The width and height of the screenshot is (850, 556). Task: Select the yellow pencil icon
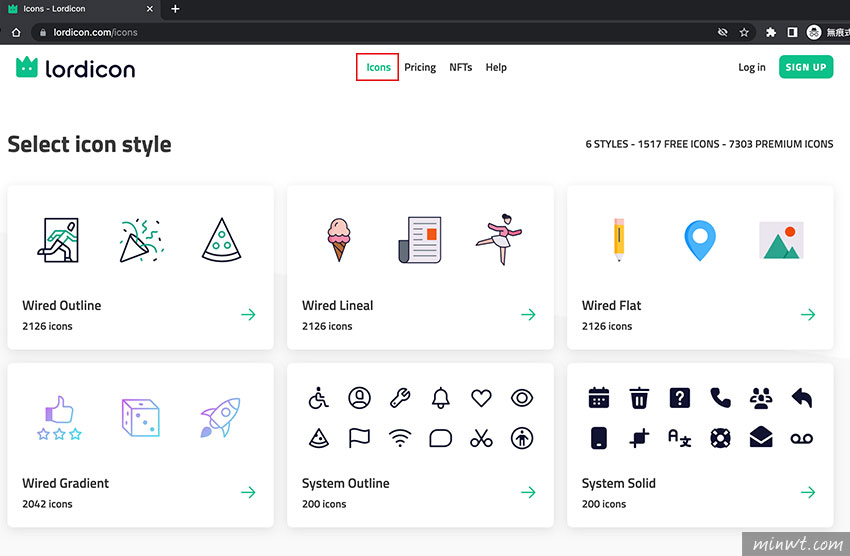click(619, 240)
